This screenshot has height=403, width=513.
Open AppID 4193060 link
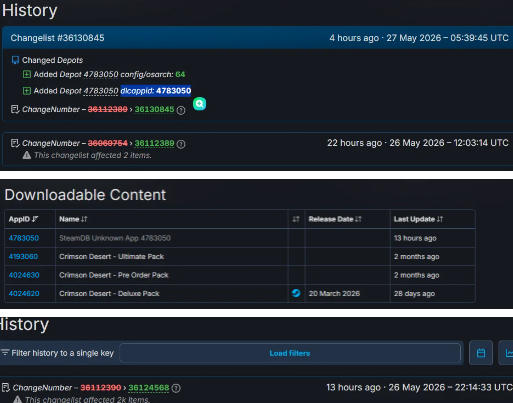point(23,256)
